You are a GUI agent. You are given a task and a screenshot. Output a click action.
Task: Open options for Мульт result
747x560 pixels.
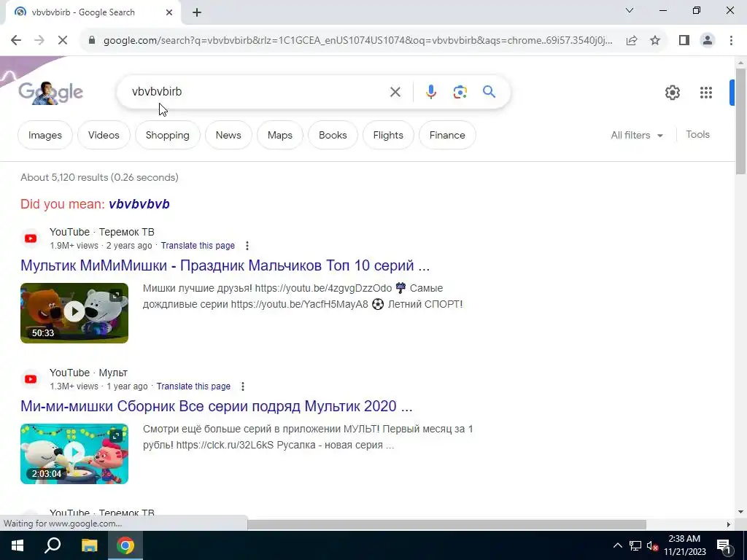click(x=242, y=386)
